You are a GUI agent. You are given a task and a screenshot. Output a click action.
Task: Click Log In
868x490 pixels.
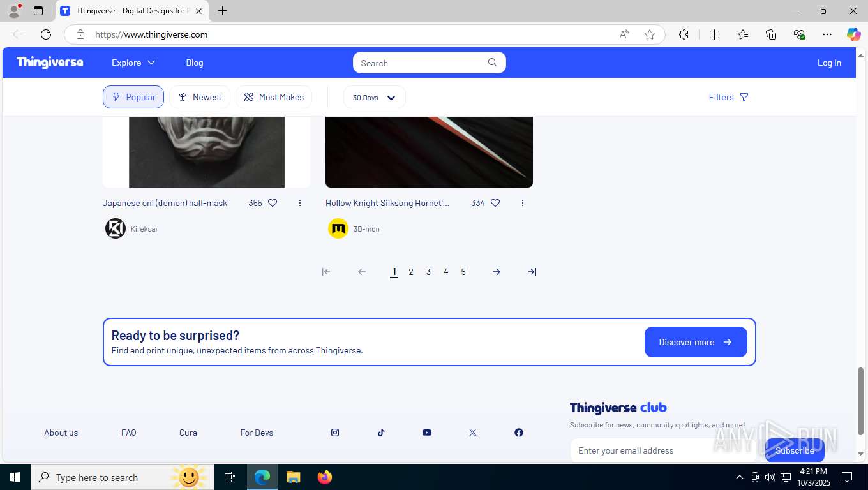(x=829, y=63)
